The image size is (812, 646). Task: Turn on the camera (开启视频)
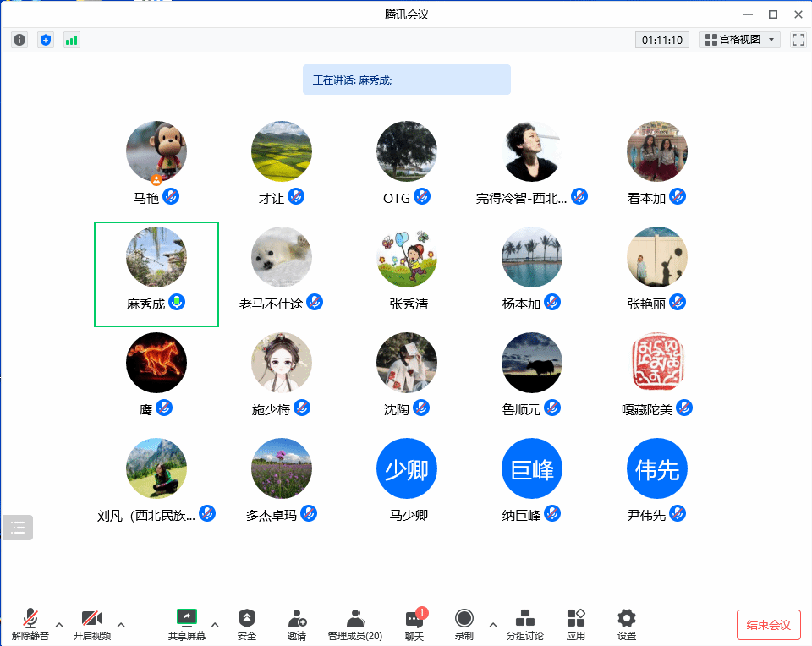point(91,624)
